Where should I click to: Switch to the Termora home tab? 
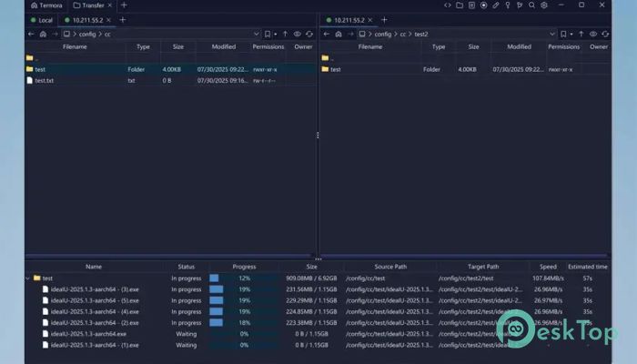(x=46, y=5)
